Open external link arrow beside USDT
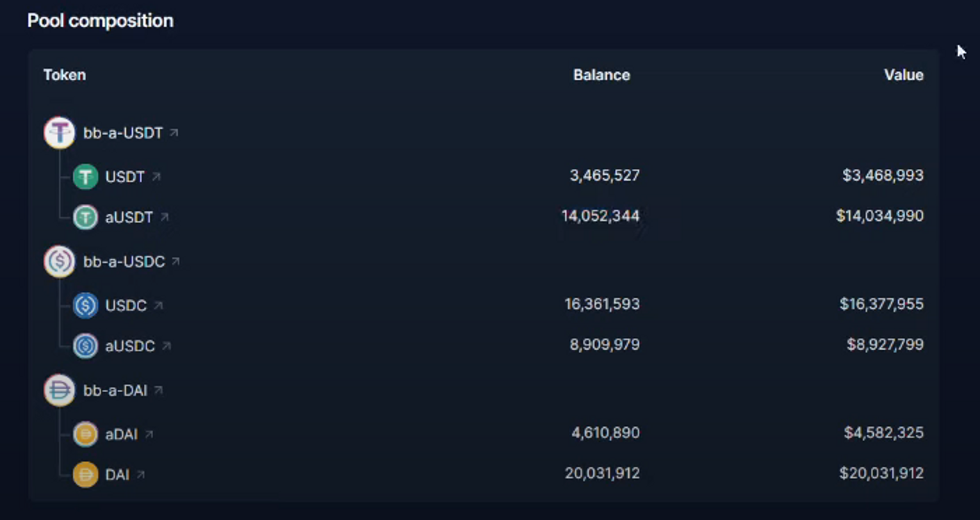Image resolution: width=980 pixels, height=520 pixels. pyautogui.click(x=156, y=176)
